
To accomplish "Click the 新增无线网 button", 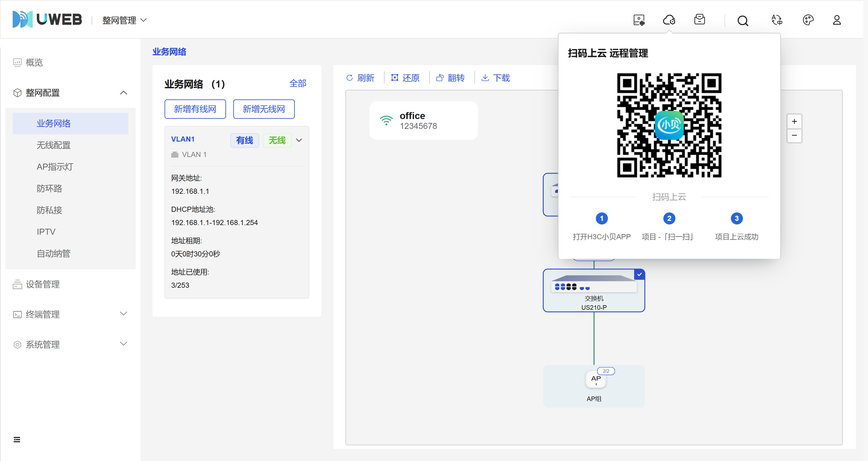I will (x=264, y=109).
